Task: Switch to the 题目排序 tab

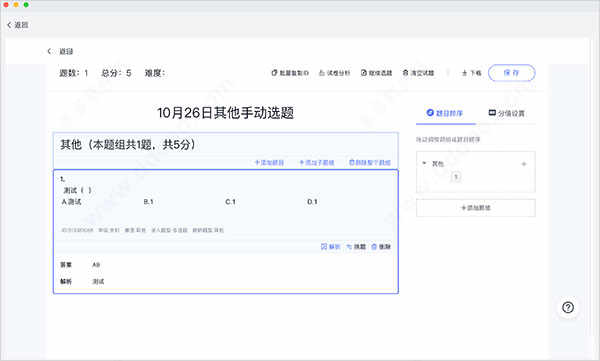Action: tap(445, 113)
